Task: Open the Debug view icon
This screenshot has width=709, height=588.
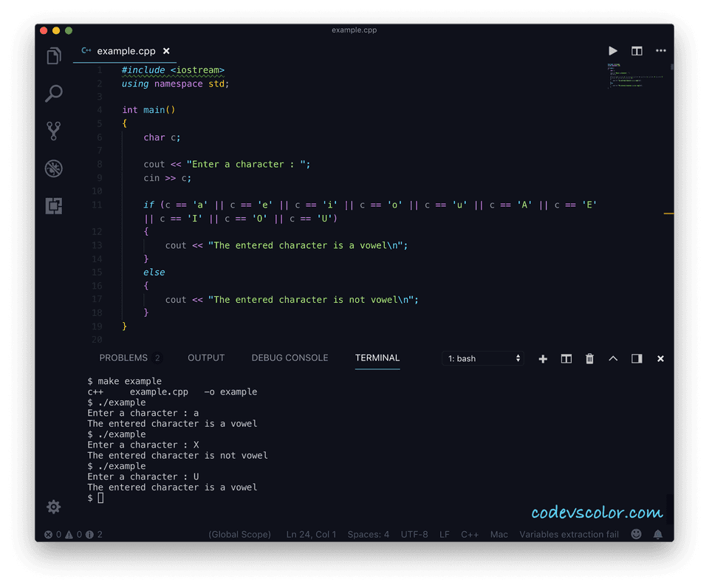Action: [54, 168]
